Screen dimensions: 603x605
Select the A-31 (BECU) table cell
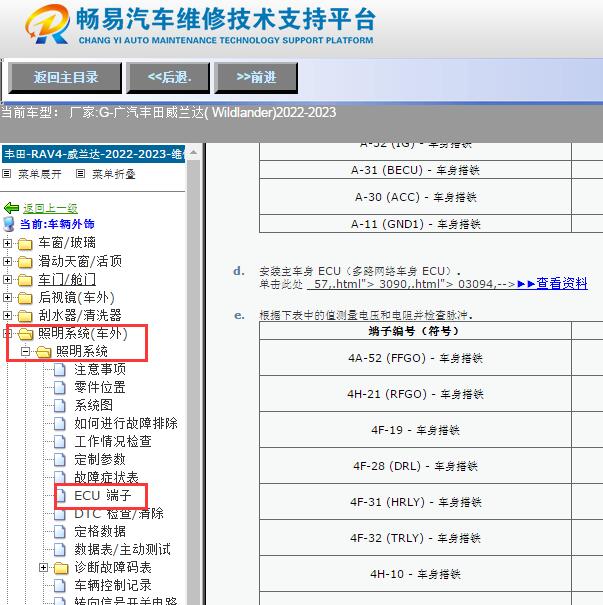point(415,170)
